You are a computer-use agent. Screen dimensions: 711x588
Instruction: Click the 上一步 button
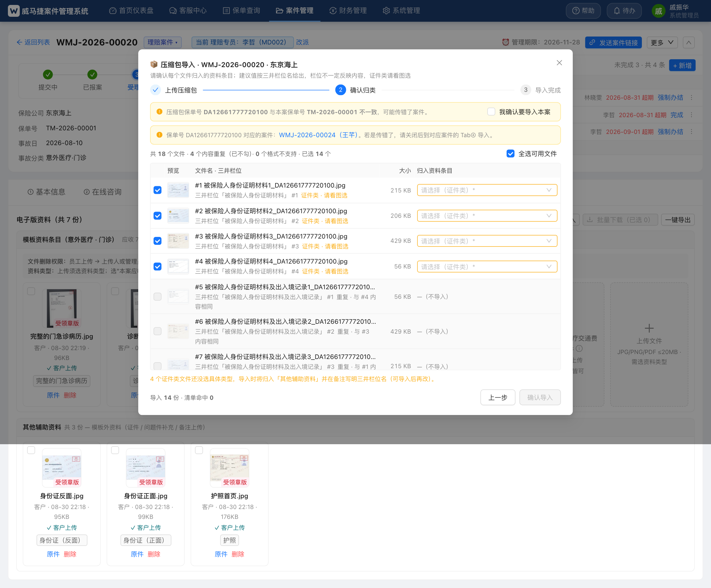(x=498, y=397)
